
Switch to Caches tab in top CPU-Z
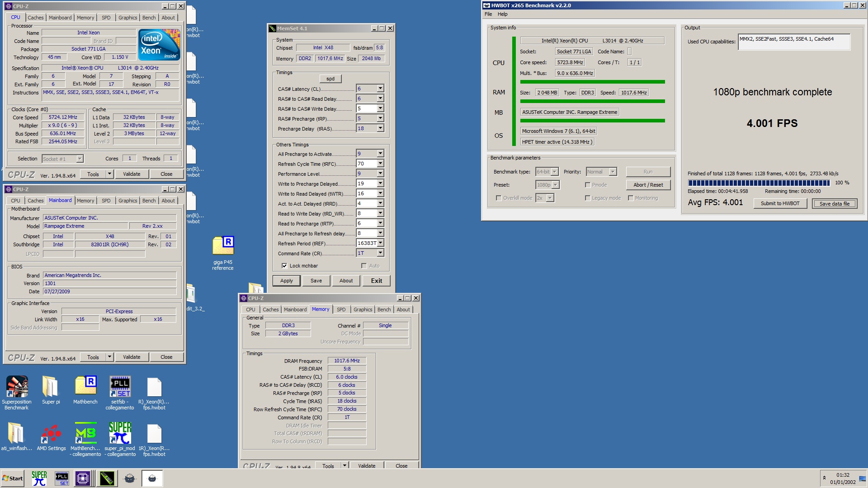36,18
